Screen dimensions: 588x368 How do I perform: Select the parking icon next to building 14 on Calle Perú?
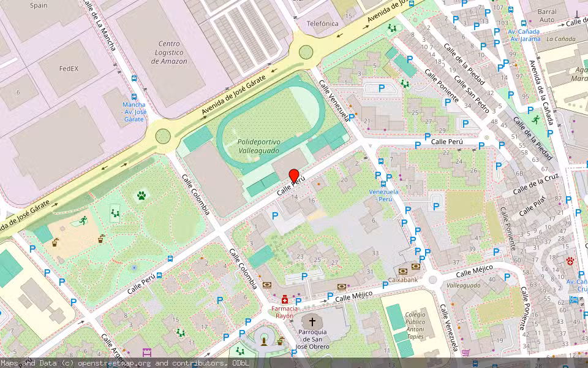point(275,215)
